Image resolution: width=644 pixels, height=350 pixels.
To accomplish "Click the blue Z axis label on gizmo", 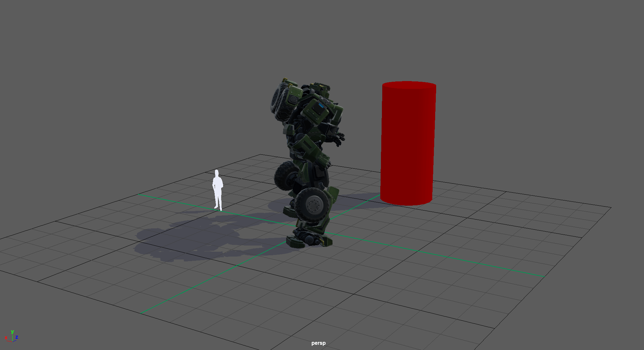I will [x=17, y=337].
